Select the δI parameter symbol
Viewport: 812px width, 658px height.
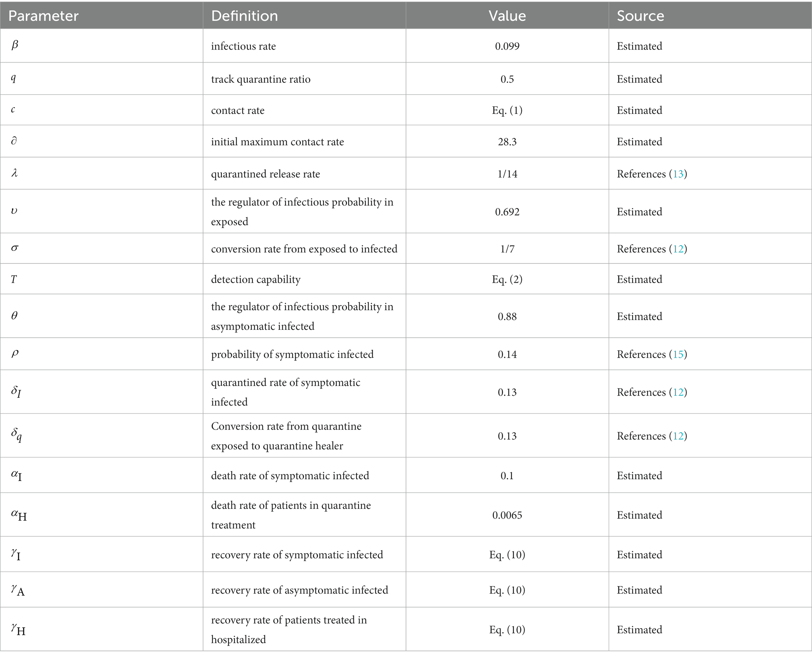16,391
